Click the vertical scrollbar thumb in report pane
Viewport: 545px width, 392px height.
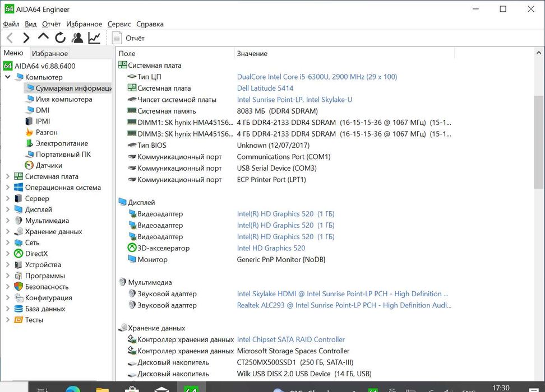[538, 142]
